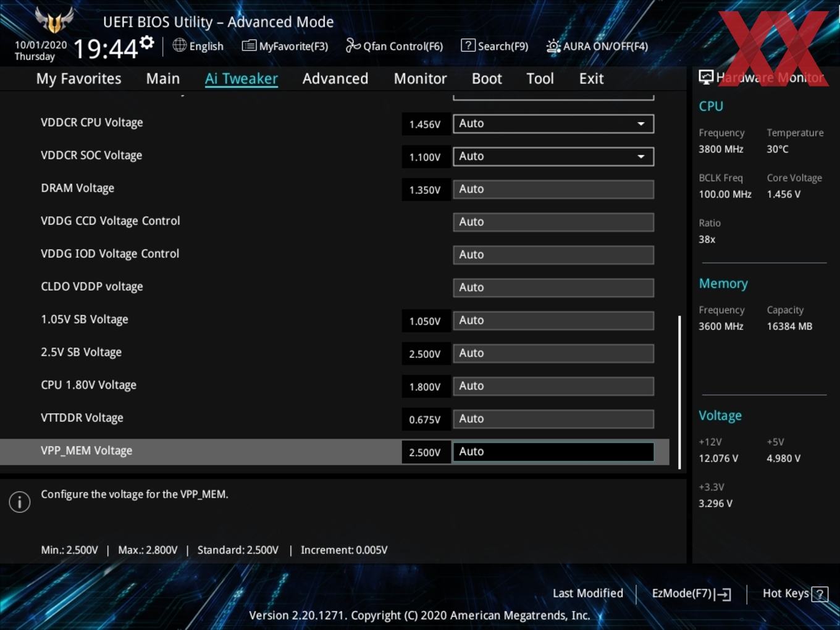840x630 pixels.
Task: Click the Max.: 2.800V hint text
Action: 148,550
